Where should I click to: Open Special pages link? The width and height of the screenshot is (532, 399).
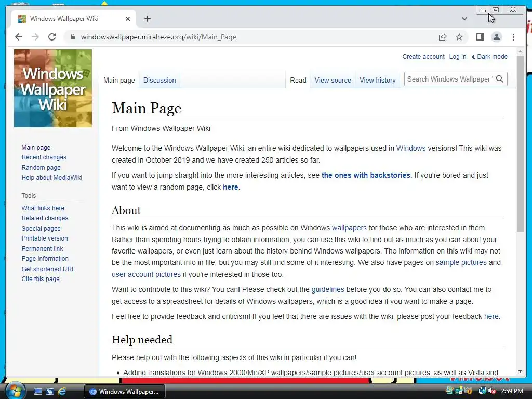coord(41,229)
